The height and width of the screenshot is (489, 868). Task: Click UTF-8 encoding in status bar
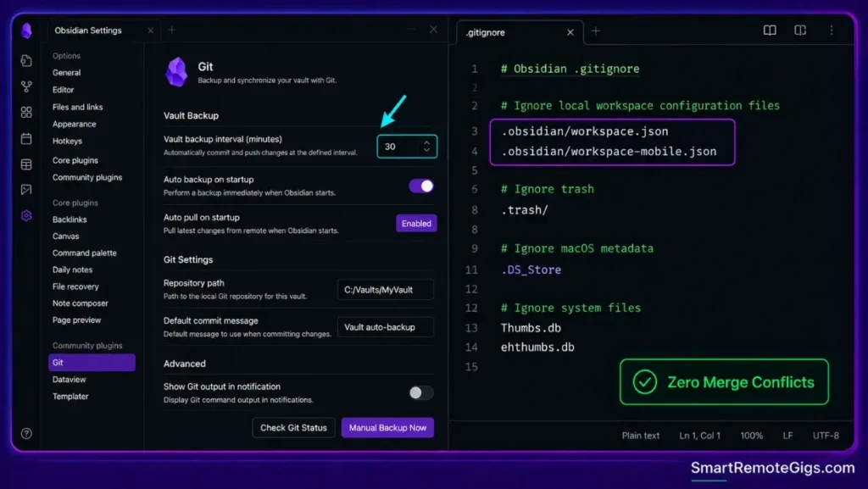coord(826,436)
